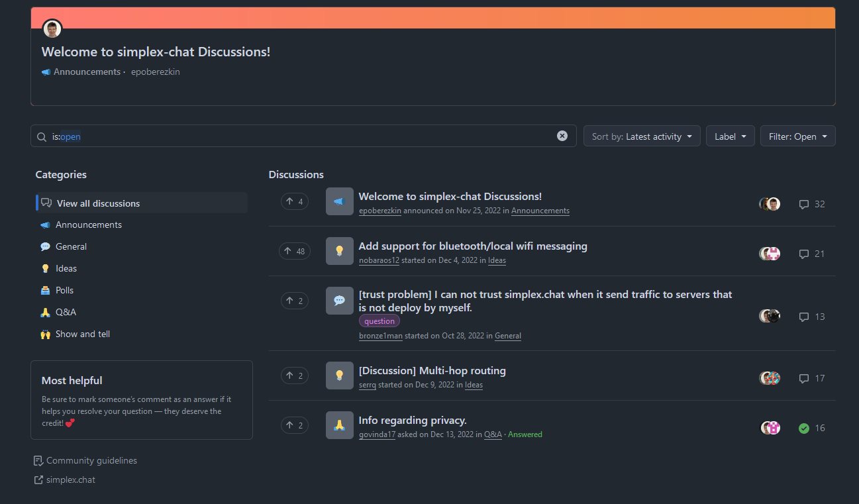The height and width of the screenshot is (504, 859).
Task: Open the Sort by Latest activity dropdown
Action: tap(642, 136)
